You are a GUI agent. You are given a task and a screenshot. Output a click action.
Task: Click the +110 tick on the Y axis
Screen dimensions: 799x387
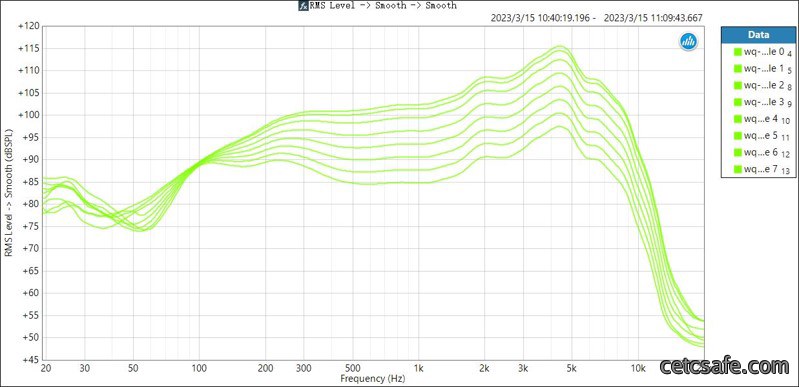pyautogui.click(x=29, y=70)
